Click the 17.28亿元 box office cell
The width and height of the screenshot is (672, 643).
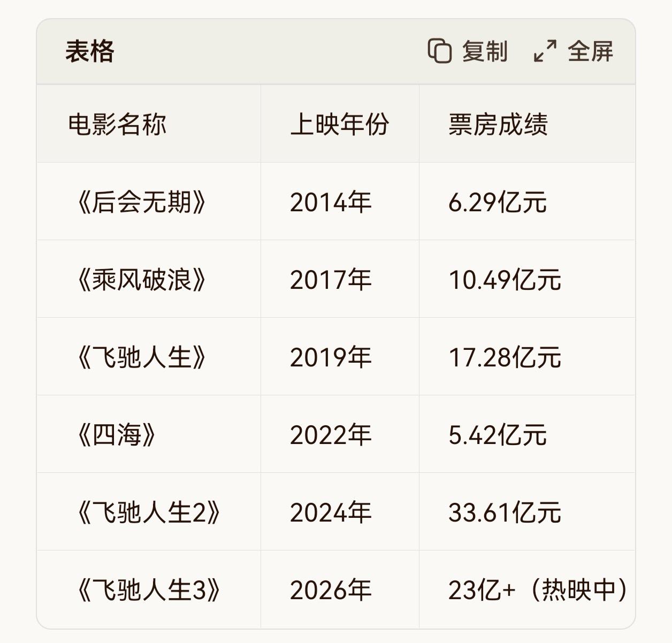[x=505, y=358]
